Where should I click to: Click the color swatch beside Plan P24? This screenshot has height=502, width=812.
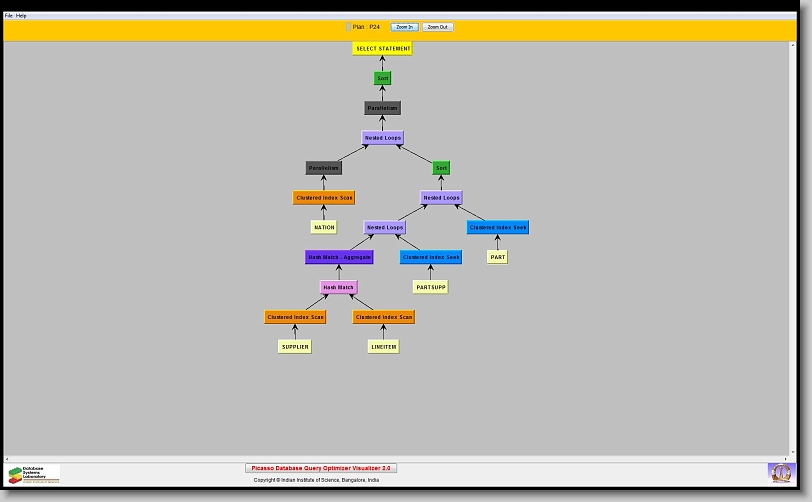click(x=348, y=27)
